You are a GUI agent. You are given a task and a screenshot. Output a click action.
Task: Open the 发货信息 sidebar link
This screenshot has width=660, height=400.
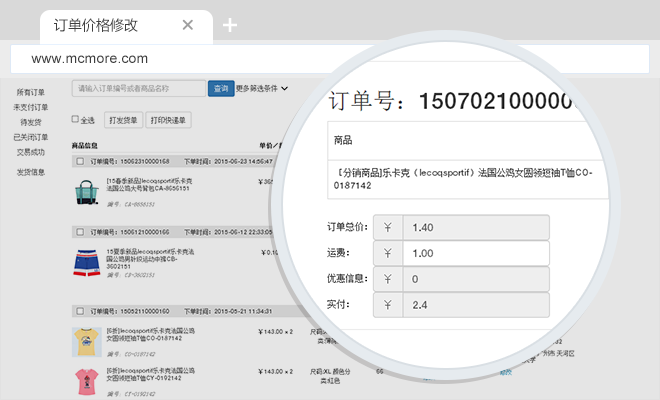31,172
